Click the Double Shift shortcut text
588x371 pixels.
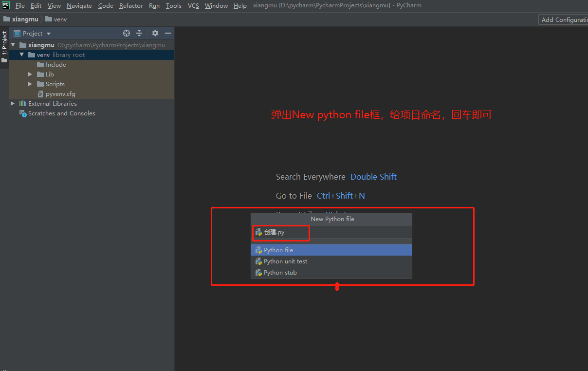pos(374,177)
